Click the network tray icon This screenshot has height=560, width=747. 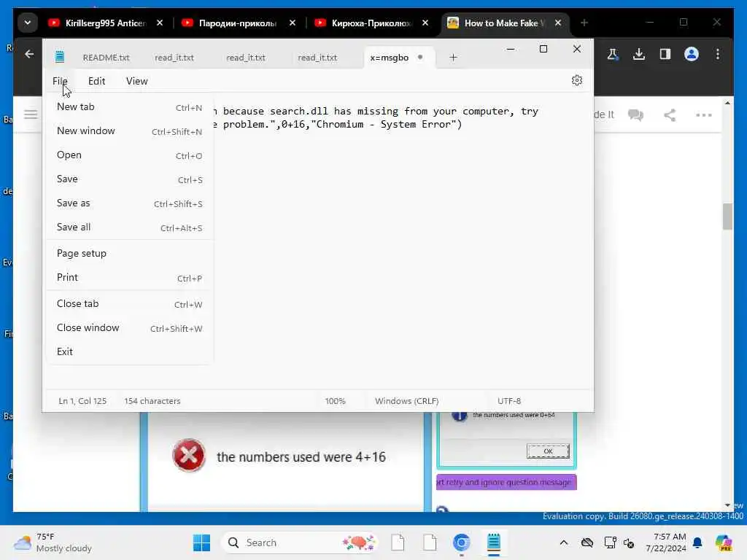(610, 542)
